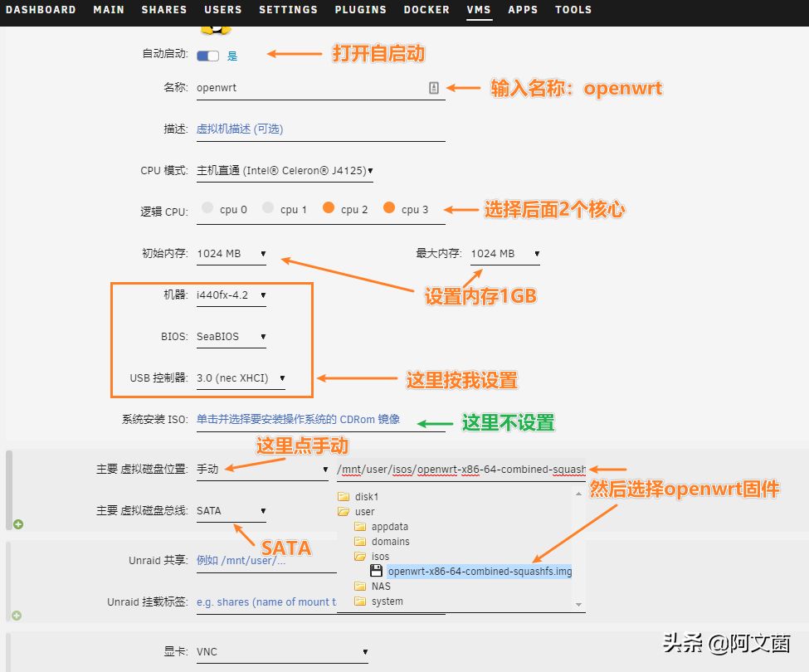Screen dimensions: 809x672
Task: Click the vDisk path field
Action: (x=461, y=470)
